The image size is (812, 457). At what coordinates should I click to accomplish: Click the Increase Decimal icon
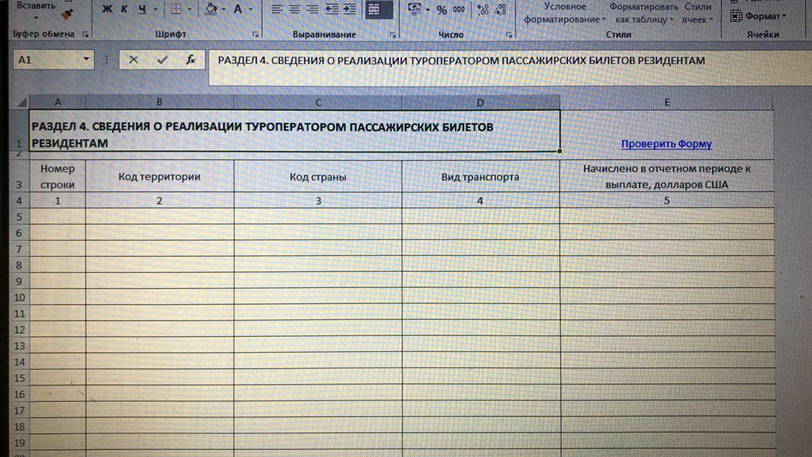(x=483, y=10)
